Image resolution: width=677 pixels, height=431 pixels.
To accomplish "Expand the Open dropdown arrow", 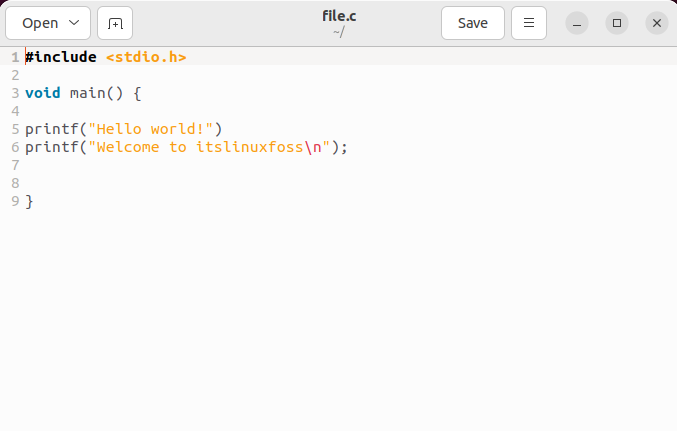I will (74, 22).
